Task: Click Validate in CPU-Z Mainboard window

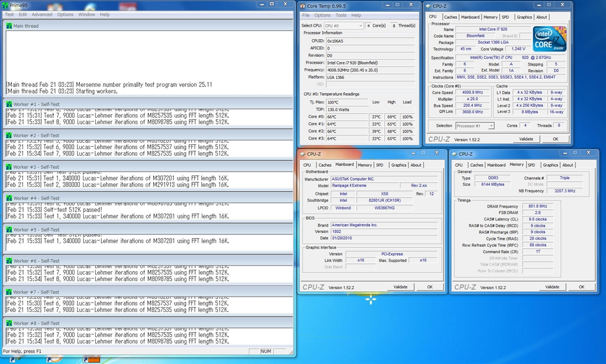Action: pyautogui.click(x=401, y=287)
